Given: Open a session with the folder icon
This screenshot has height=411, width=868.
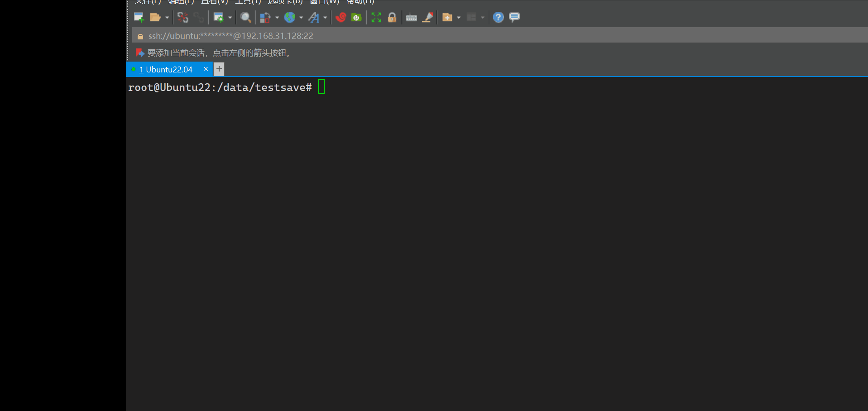Looking at the screenshot, I should (155, 18).
